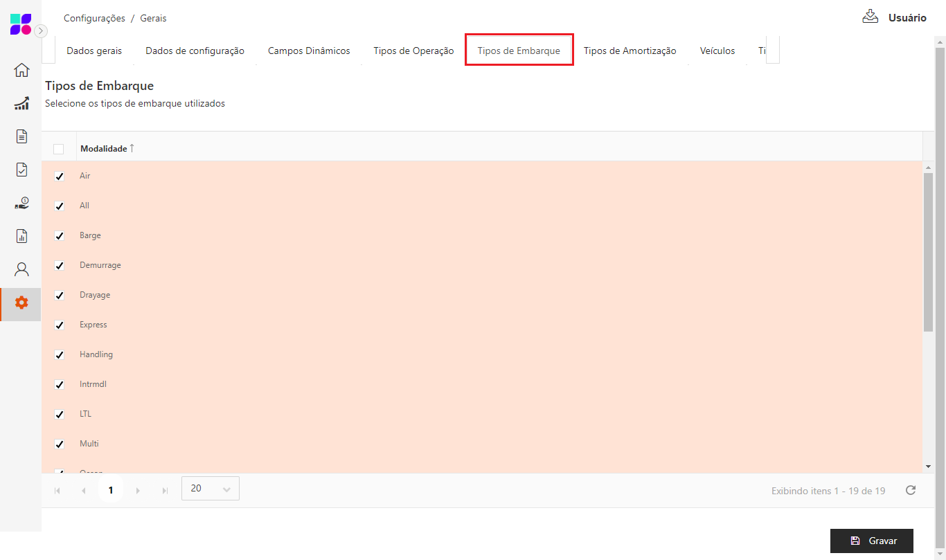
Task: Expand the sidebar with the chevron button
Action: coord(41,30)
